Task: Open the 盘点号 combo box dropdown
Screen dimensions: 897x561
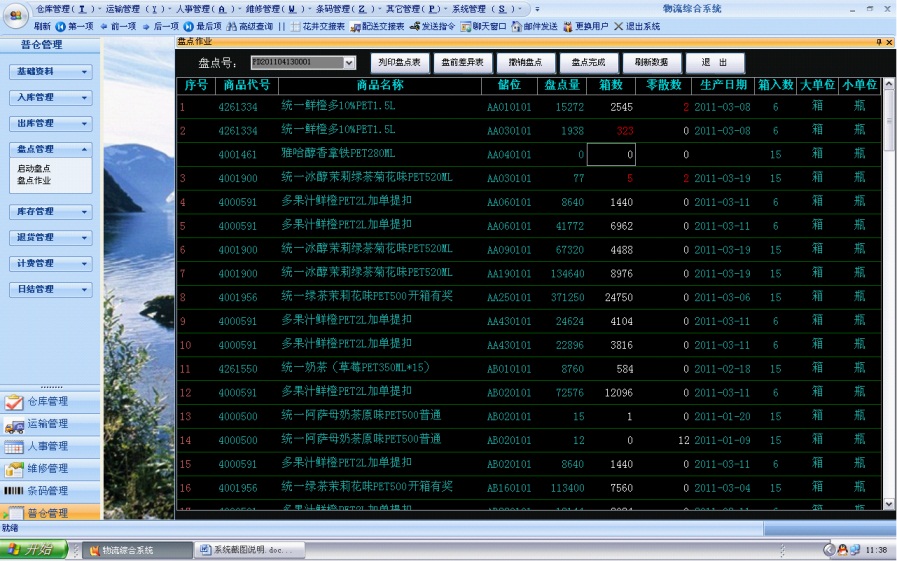Action: (349, 62)
